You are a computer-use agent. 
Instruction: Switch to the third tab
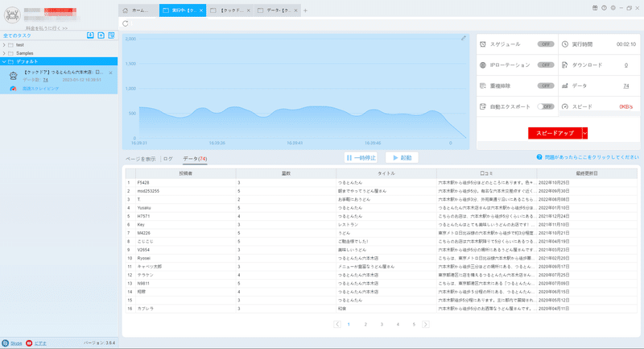coord(230,10)
